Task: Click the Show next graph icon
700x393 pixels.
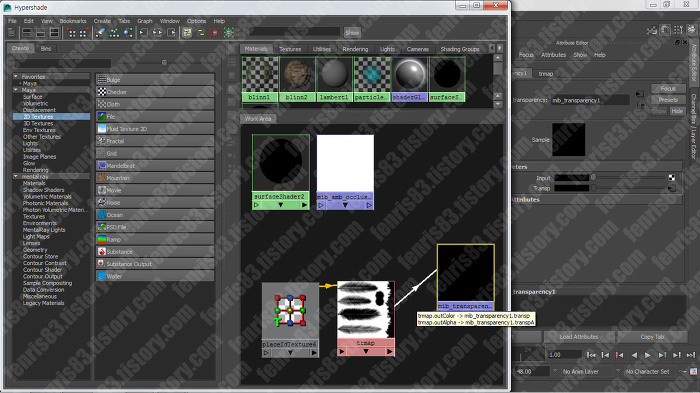Action: point(83,33)
